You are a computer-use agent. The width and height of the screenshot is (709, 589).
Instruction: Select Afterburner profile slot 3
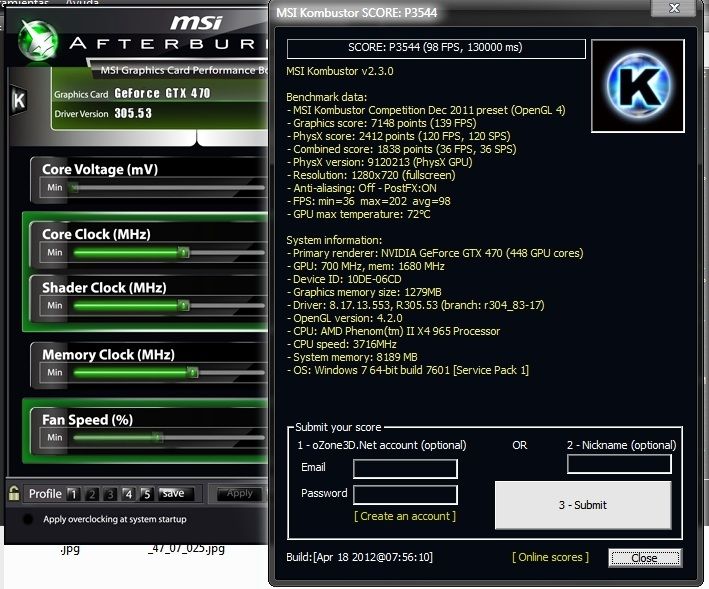tap(110, 494)
